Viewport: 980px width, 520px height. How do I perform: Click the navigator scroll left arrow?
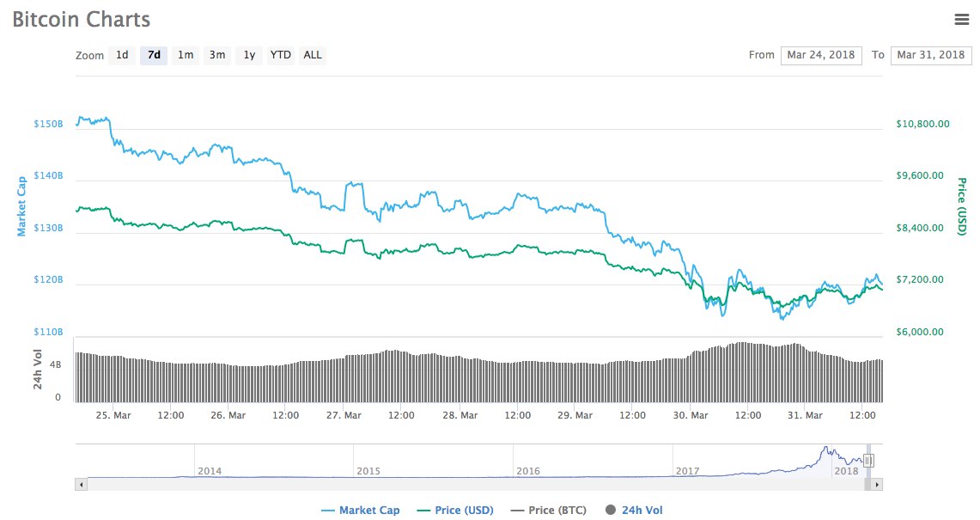pyautogui.click(x=82, y=485)
